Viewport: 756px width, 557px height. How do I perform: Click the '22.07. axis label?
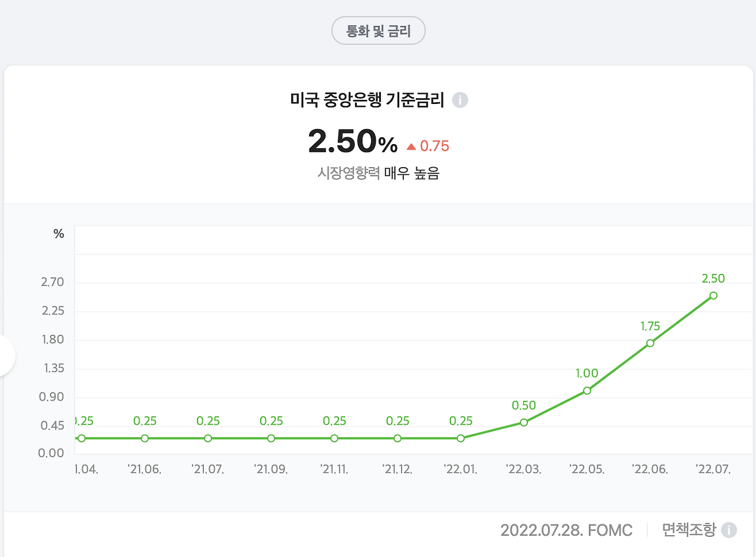pos(713,469)
